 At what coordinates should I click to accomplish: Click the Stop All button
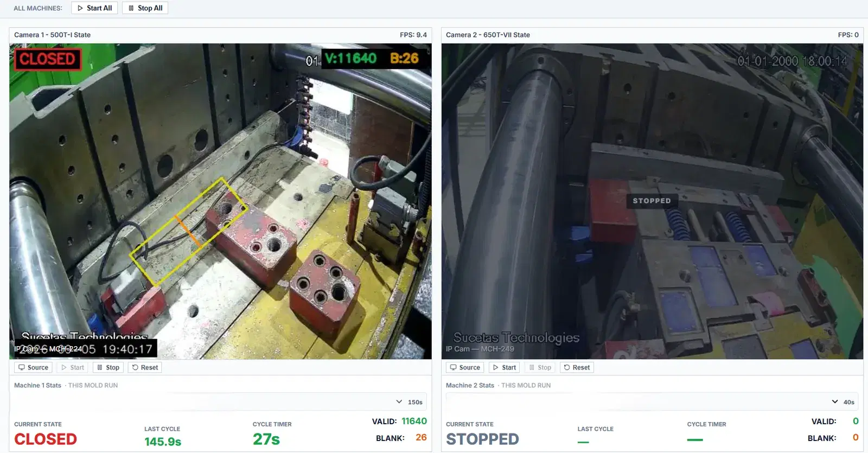(x=145, y=8)
